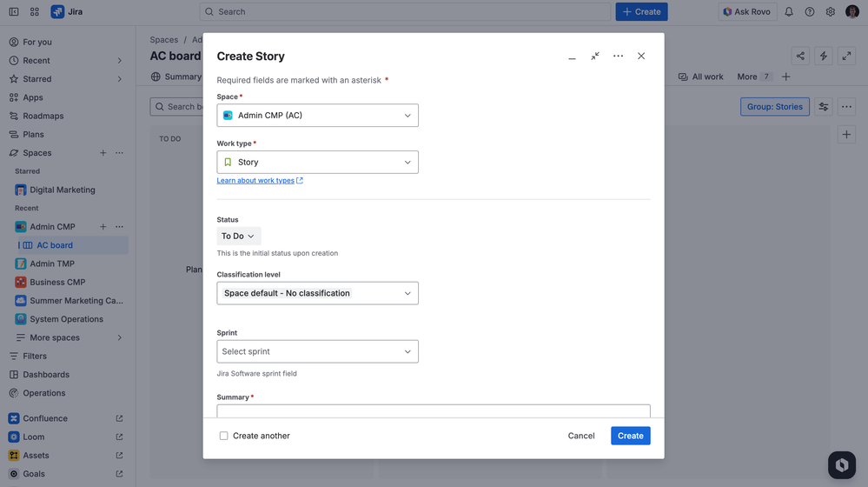868x487 pixels.
Task: Open the Select sprint dropdown
Action: 317,351
